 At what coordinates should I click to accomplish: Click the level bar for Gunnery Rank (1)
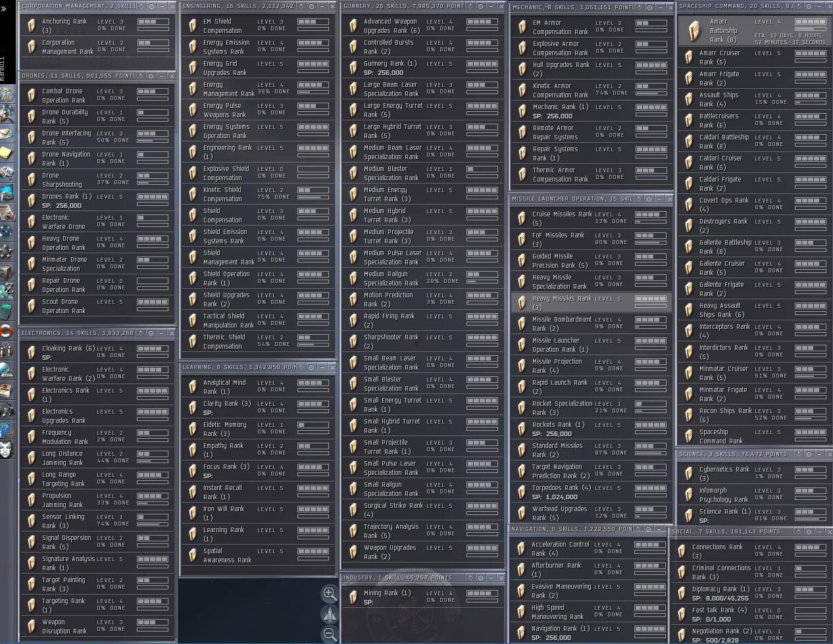click(x=482, y=64)
